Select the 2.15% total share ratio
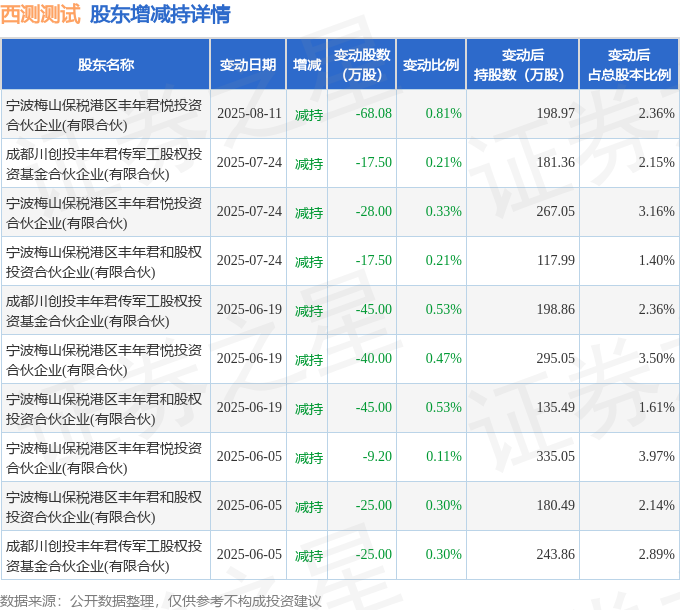 (x=656, y=163)
